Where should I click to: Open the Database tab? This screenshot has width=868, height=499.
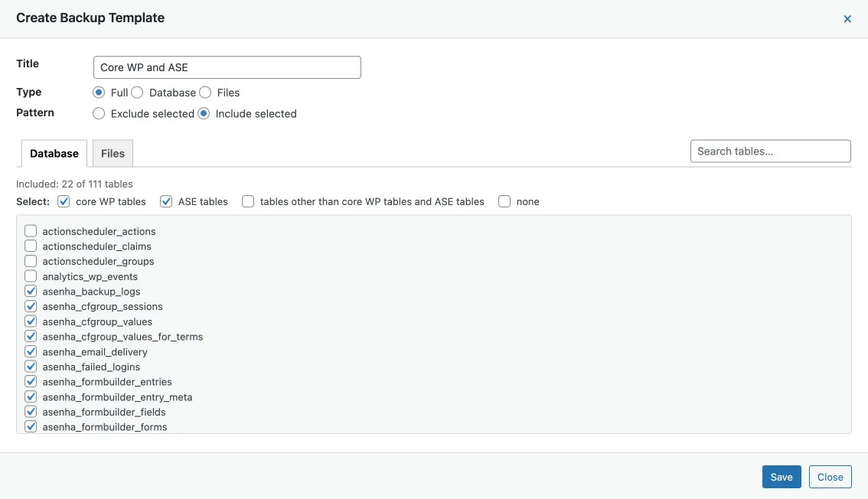click(x=54, y=153)
